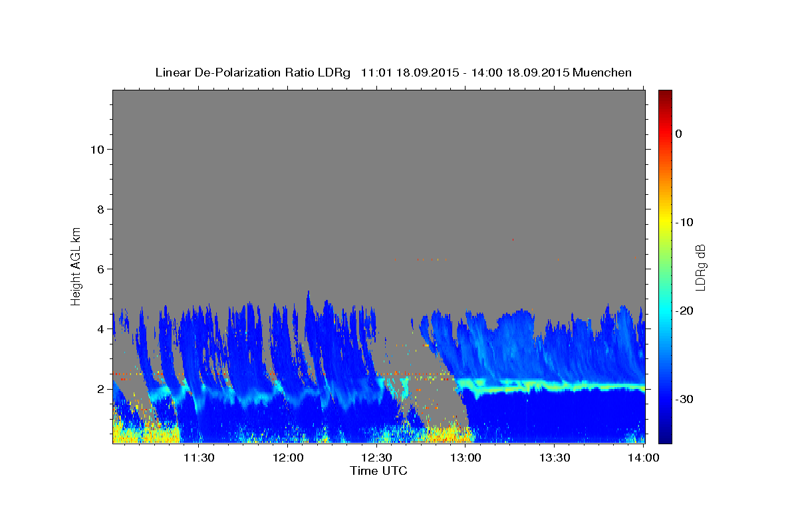Click the 'Time UTC' x-axis label

pyautogui.click(x=378, y=471)
